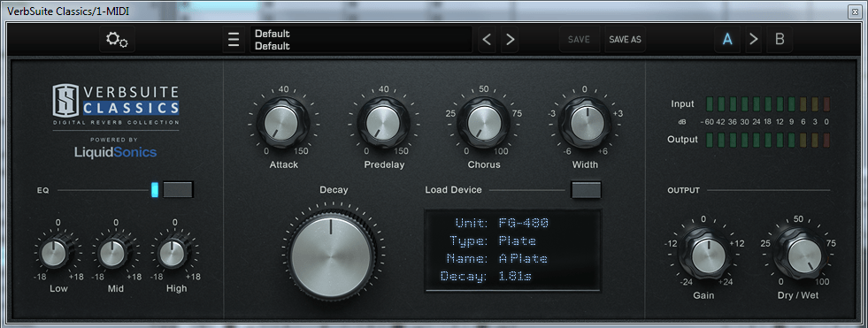Go to the next preset arrow
The width and height of the screenshot is (868, 328).
(x=511, y=39)
